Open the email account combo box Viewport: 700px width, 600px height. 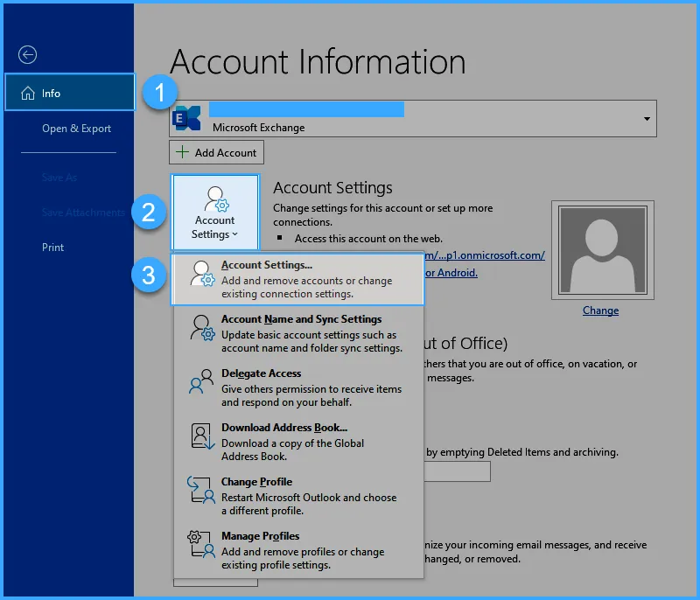coord(411,117)
